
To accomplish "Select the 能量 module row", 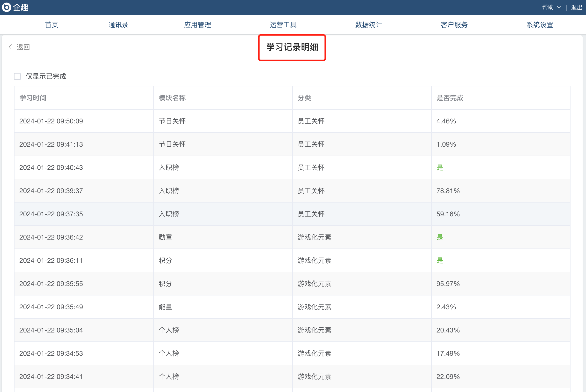I will point(165,307).
